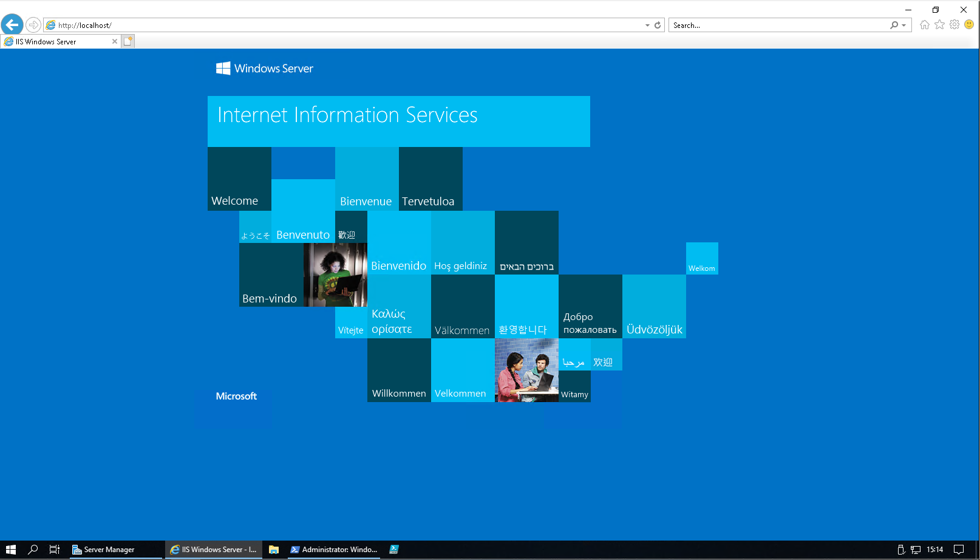Click the photo of two people at laptop

526,370
